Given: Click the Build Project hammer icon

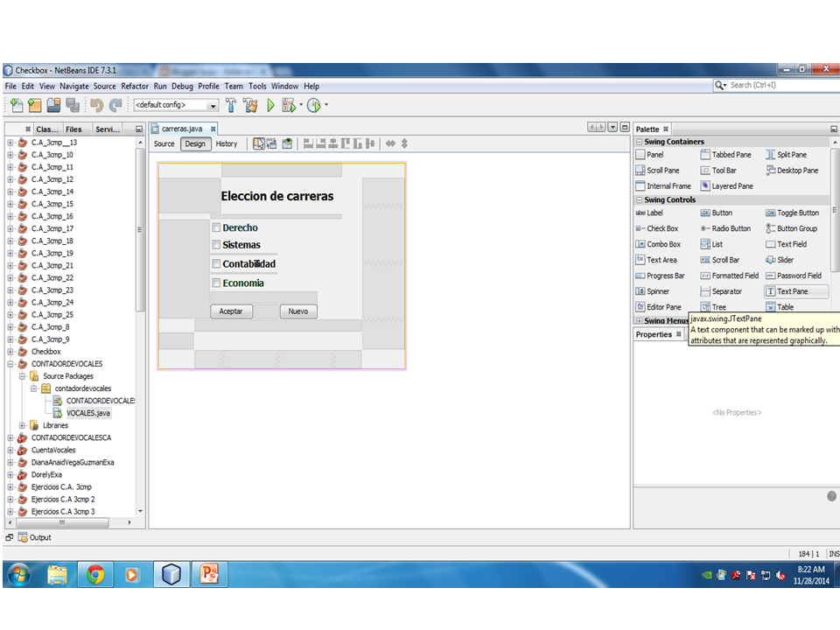Looking at the screenshot, I should click(230, 106).
